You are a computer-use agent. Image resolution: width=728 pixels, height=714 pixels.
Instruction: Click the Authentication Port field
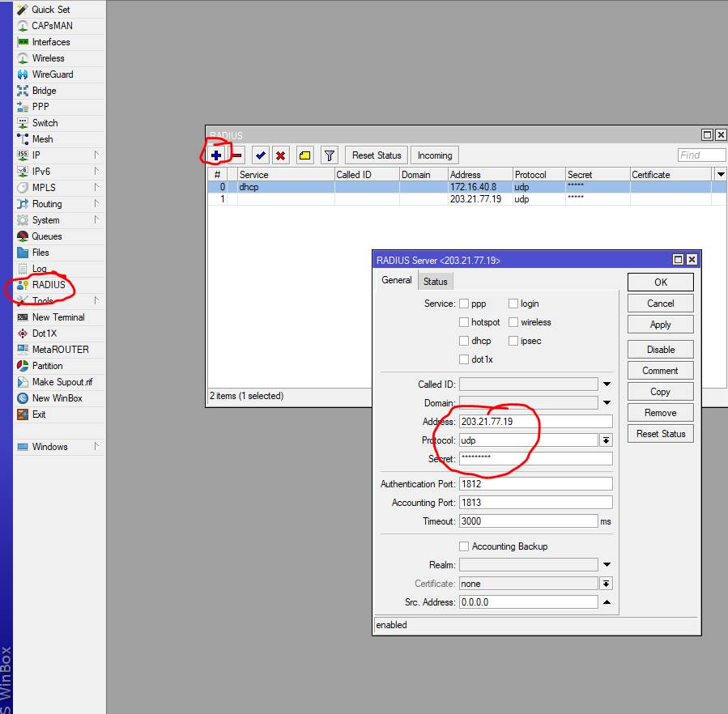535,484
